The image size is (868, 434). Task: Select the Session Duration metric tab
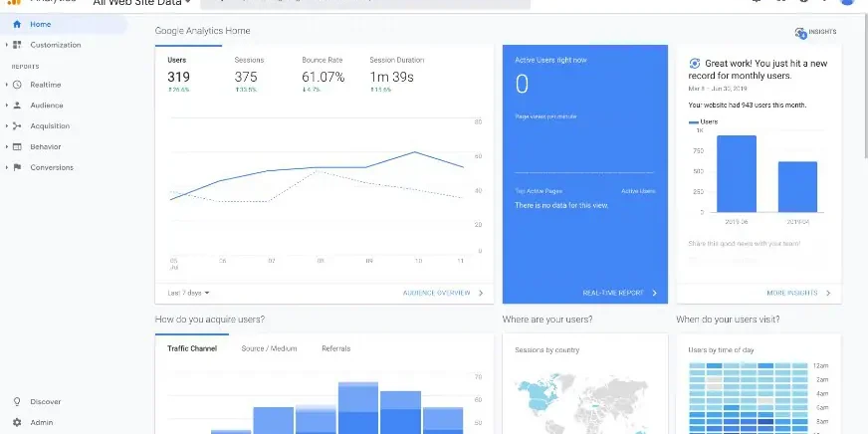397,75
